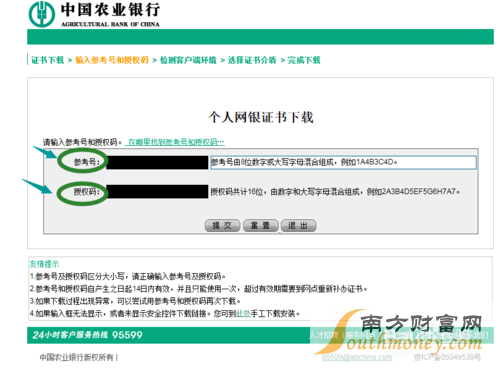Click the Agricultural Bank of China logo
The height and width of the screenshot is (369, 500).
click(94, 14)
